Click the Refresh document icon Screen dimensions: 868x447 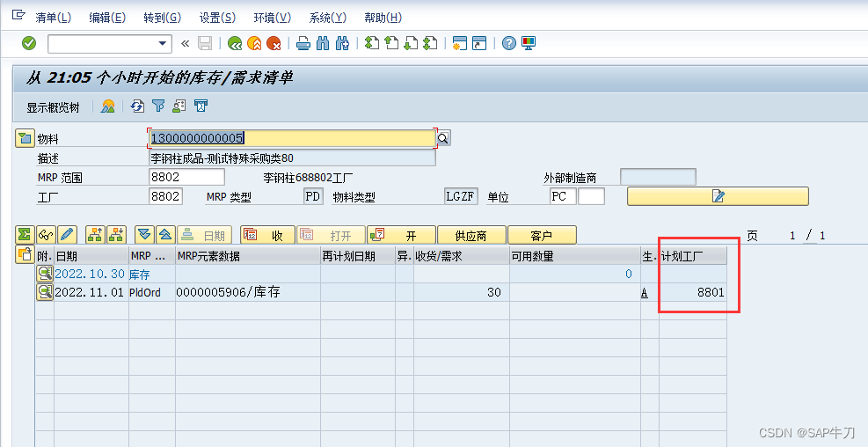[137, 106]
